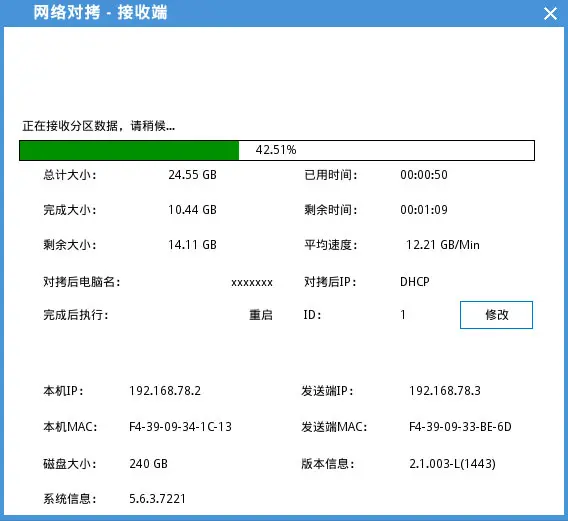568x521 pixels.
Task: Select the status text 正在接收分区数据，请稍候...
Action: coord(99,126)
